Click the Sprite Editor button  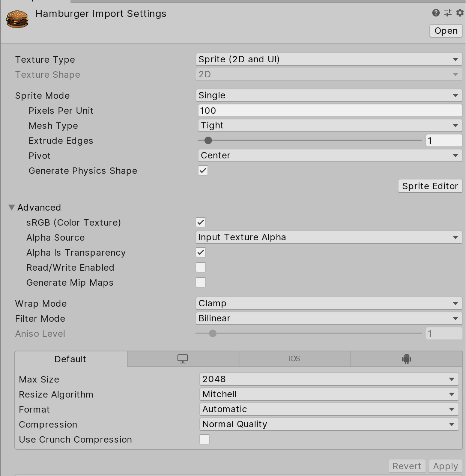(430, 186)
